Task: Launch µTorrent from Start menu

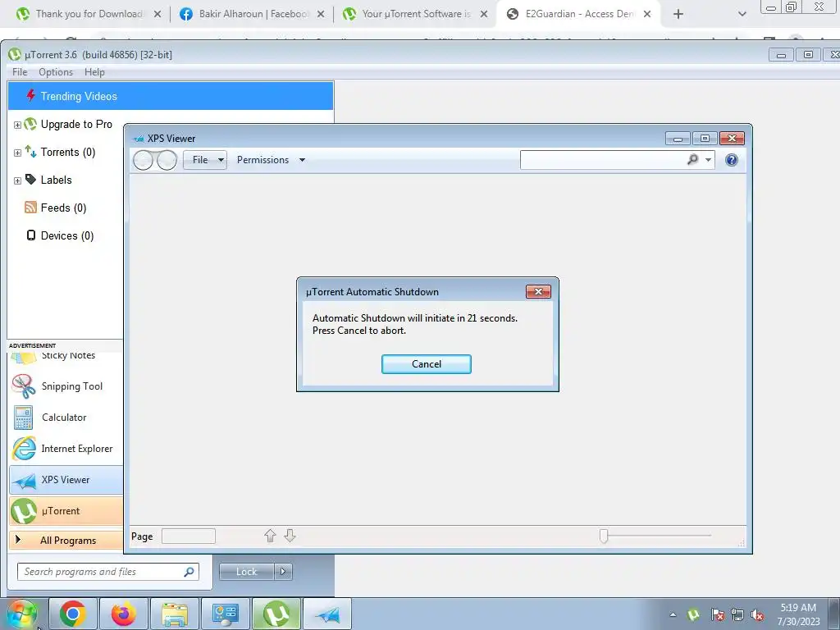Action: (66, 510)
